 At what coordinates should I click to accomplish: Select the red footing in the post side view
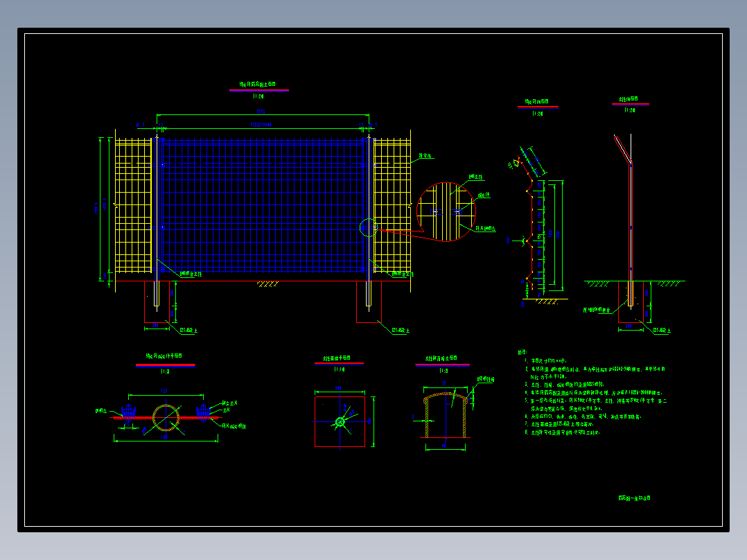point(631,301)
